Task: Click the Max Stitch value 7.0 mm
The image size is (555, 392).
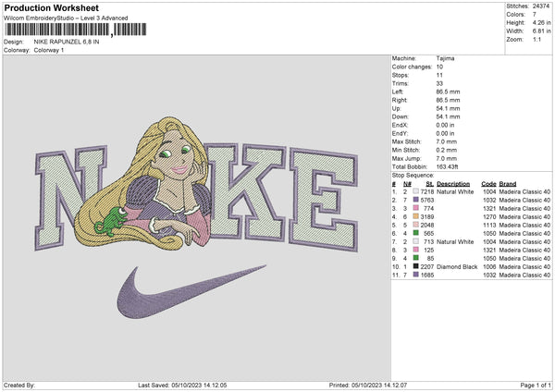Action: [x=447, y=141]
